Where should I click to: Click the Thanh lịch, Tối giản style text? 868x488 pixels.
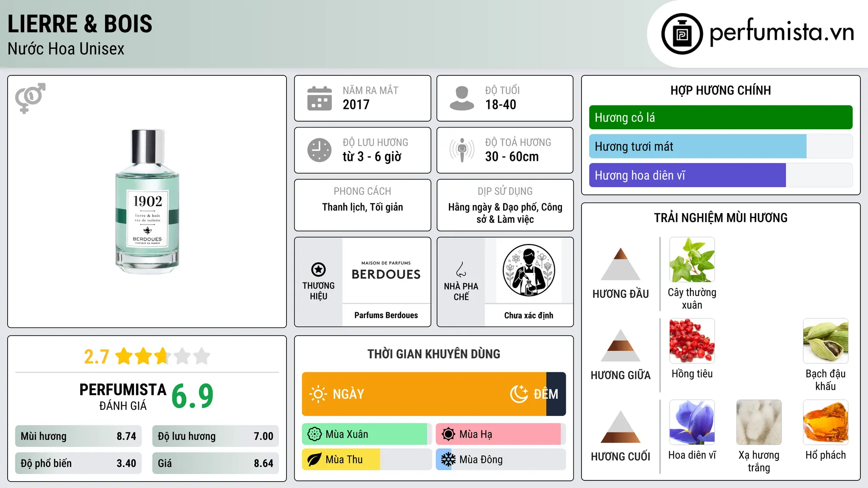362,207
